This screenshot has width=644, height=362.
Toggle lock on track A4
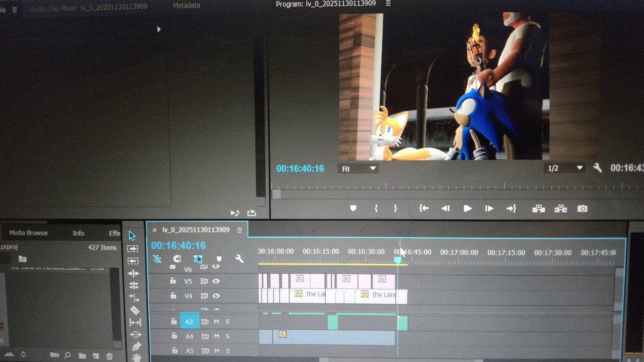pos(174,336)
